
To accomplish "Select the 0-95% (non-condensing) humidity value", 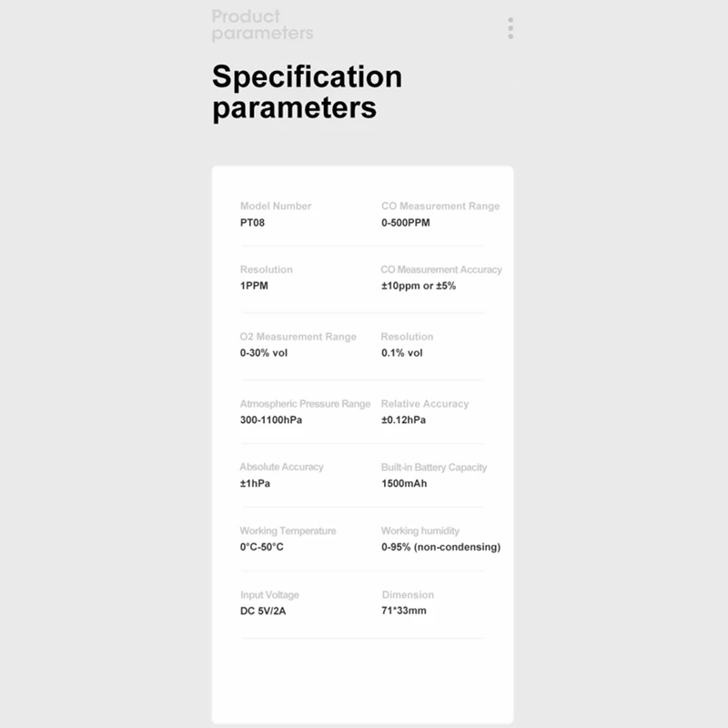I will [x=440, y=547].
